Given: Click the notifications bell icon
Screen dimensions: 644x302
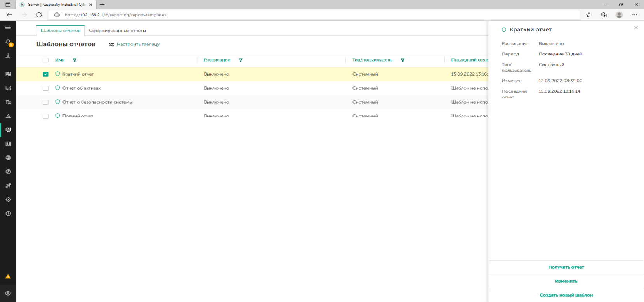Looking at the screenshot, I should (x=8, y=42).
